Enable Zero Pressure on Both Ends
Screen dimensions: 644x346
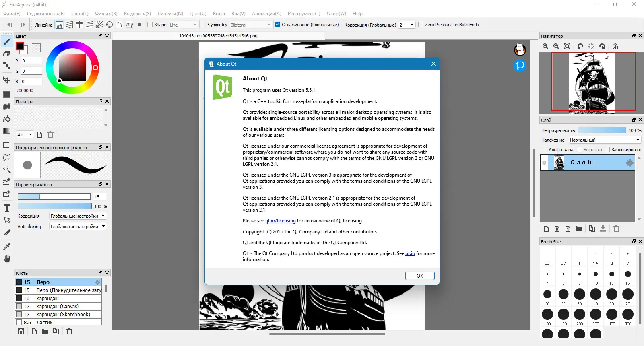click(x=421, y=25)
